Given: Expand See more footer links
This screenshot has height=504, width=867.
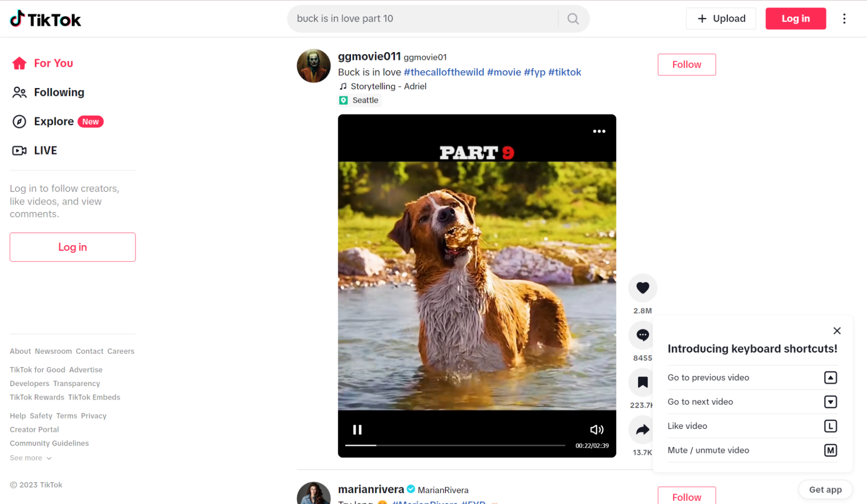Looking at the screenshot, I should coord(31,458).
